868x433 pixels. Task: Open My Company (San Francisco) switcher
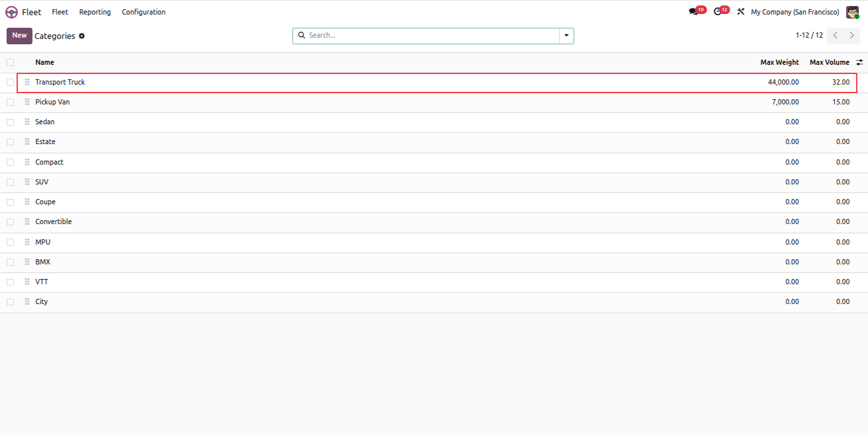795,12
